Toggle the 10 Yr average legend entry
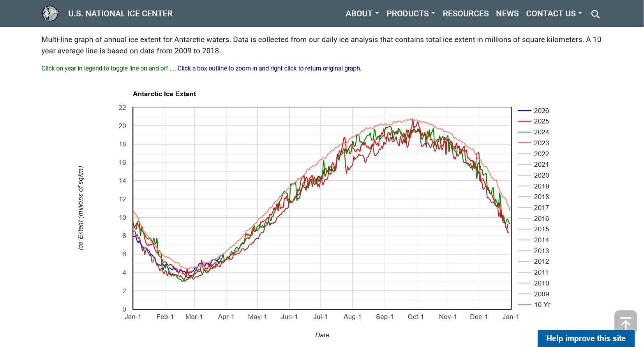Viewport: 644px width, 347px height. click(542, 305)
